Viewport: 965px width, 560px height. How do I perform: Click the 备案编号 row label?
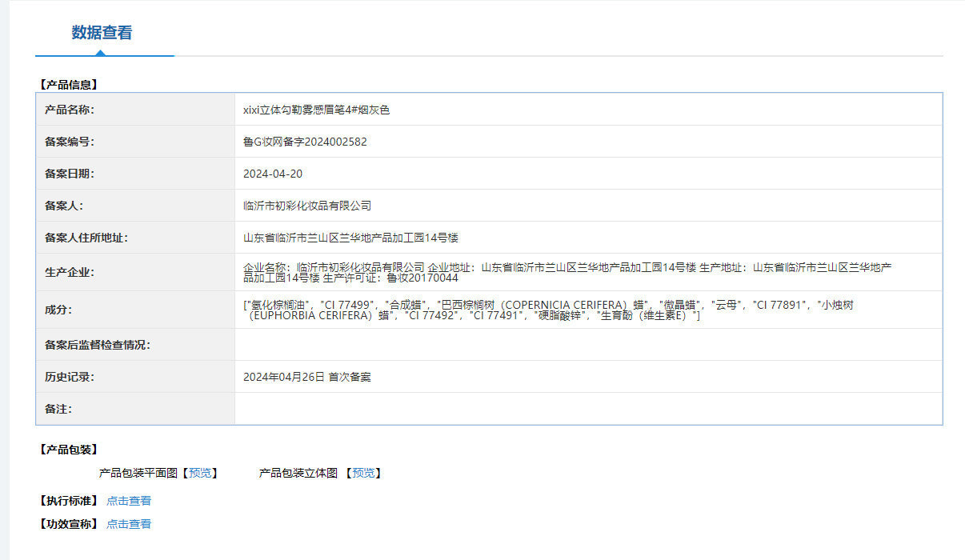point(70,142)
